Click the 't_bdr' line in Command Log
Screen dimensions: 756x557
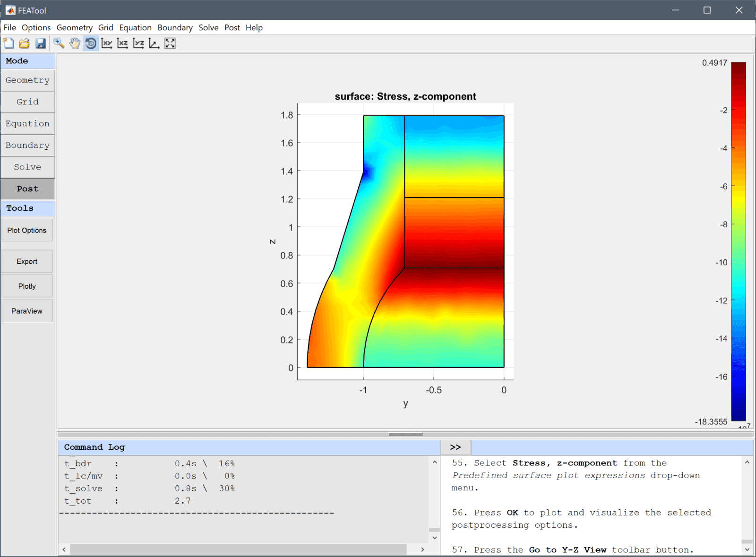(x=149, y=463)
